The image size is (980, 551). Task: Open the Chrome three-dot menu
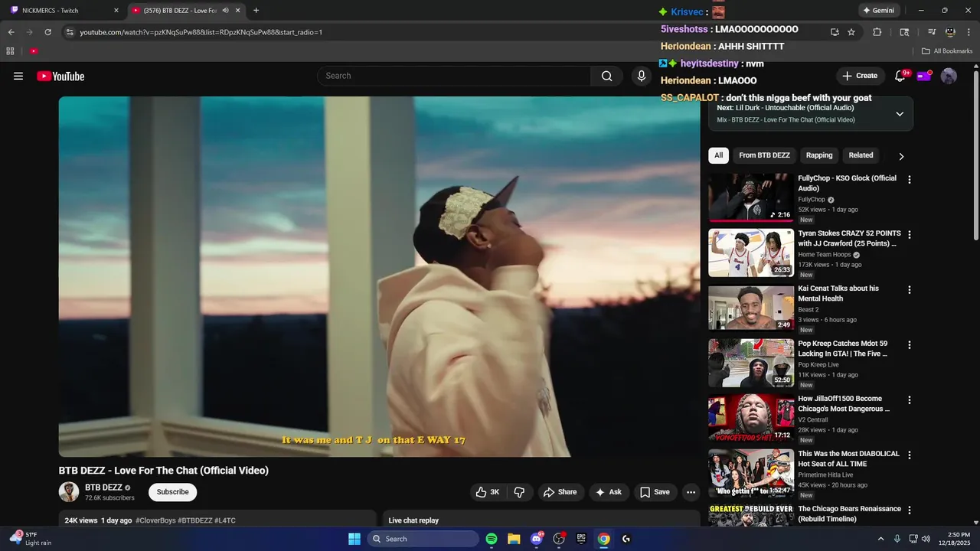tap(968, 32)
